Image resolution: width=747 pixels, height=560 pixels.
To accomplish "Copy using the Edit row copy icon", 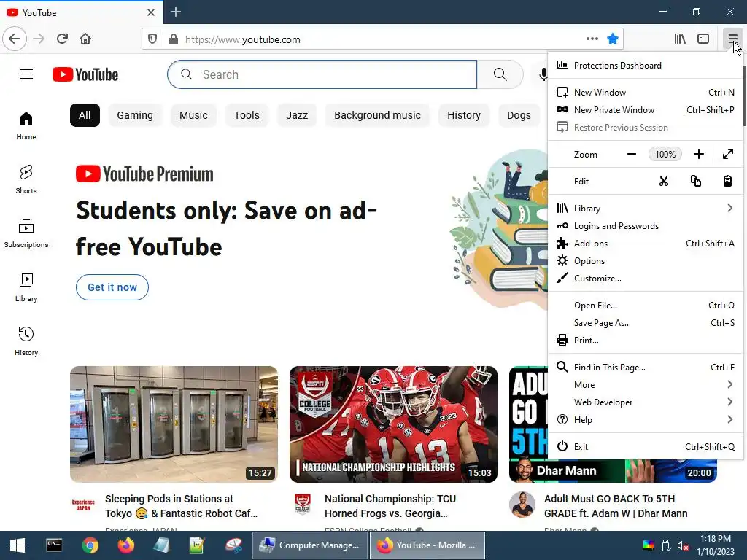I will point(695,181).
